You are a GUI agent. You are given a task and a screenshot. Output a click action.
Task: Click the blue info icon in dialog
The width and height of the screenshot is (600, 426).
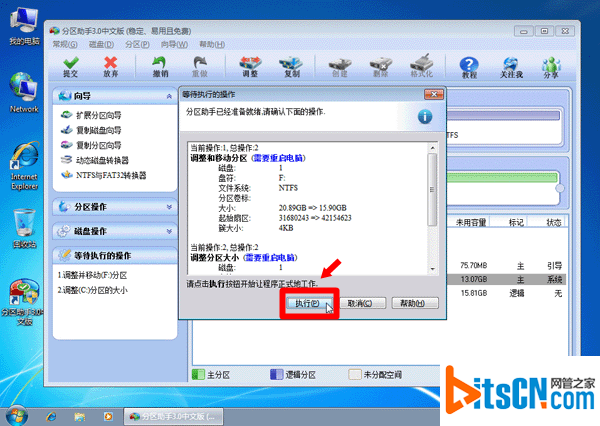[x=425, y=116]
